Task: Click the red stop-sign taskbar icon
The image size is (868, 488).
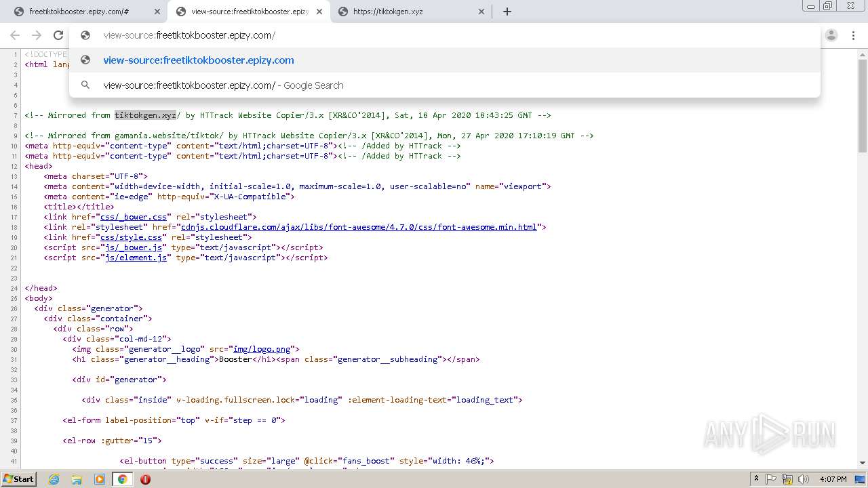Action: [145, 479]
